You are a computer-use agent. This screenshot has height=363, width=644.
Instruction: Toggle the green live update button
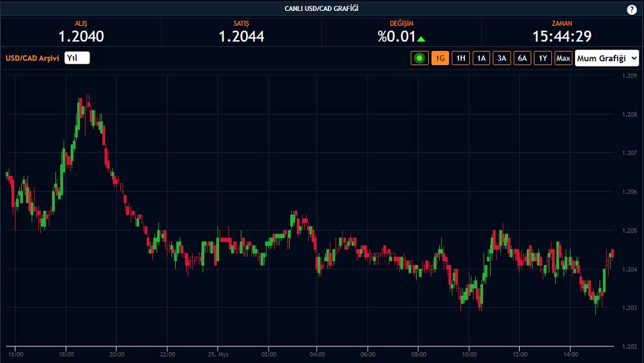(419, 58)
